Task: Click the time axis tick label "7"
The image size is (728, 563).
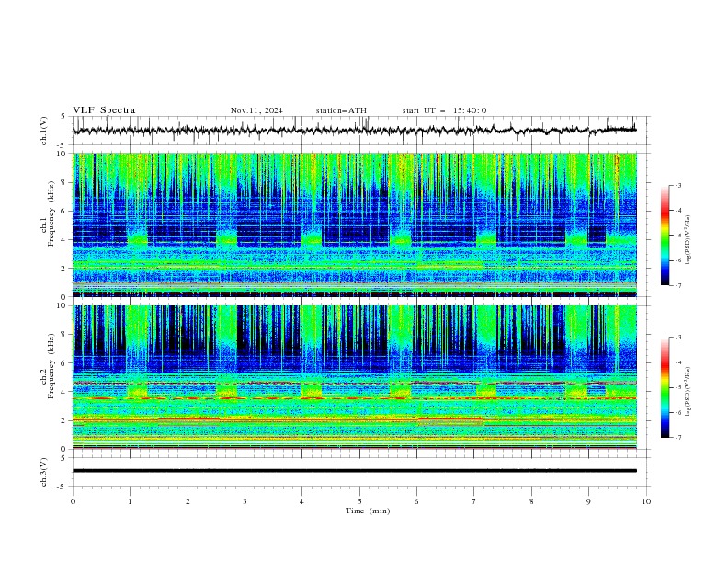Action: click(474, 501)
